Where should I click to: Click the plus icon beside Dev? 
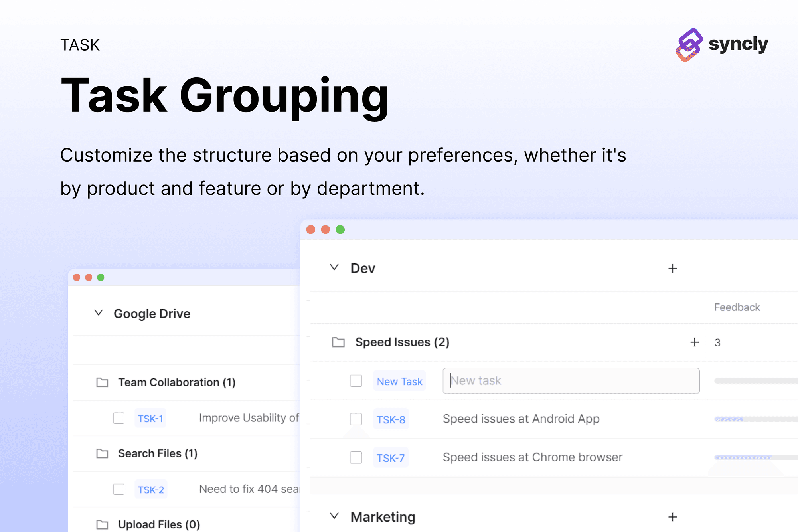[x=672, y=269]
